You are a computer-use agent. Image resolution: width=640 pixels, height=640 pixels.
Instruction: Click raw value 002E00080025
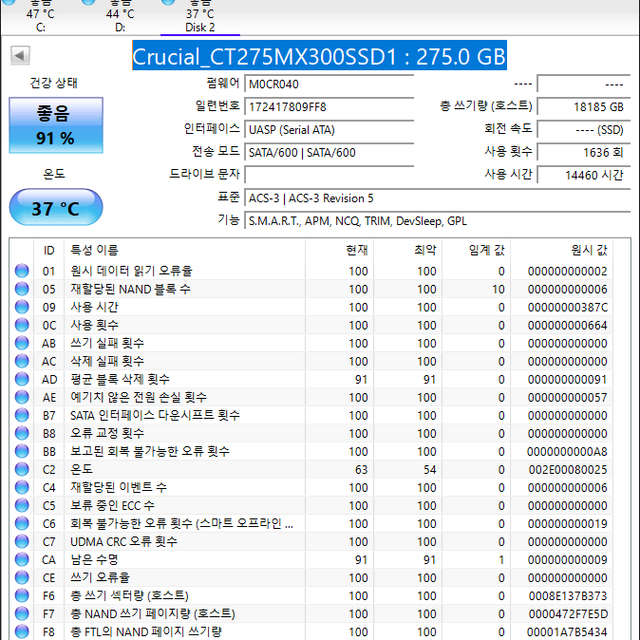coord(568,469)
